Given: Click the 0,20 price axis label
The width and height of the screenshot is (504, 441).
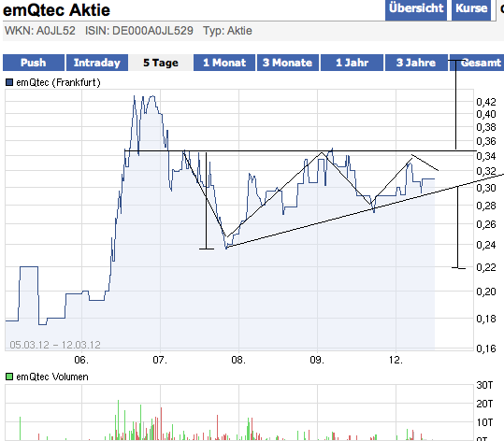Looking at the screenshot, I should click(486, 292).
